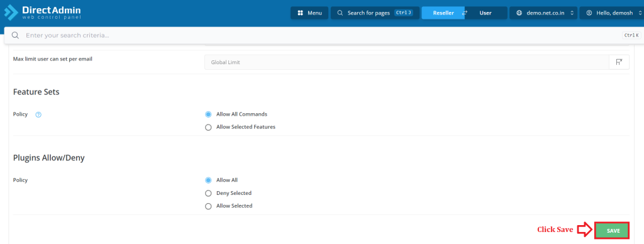Click the Policy help question mark icon
The width and height of the screenshot is (644, 244).
click(38, 114)
